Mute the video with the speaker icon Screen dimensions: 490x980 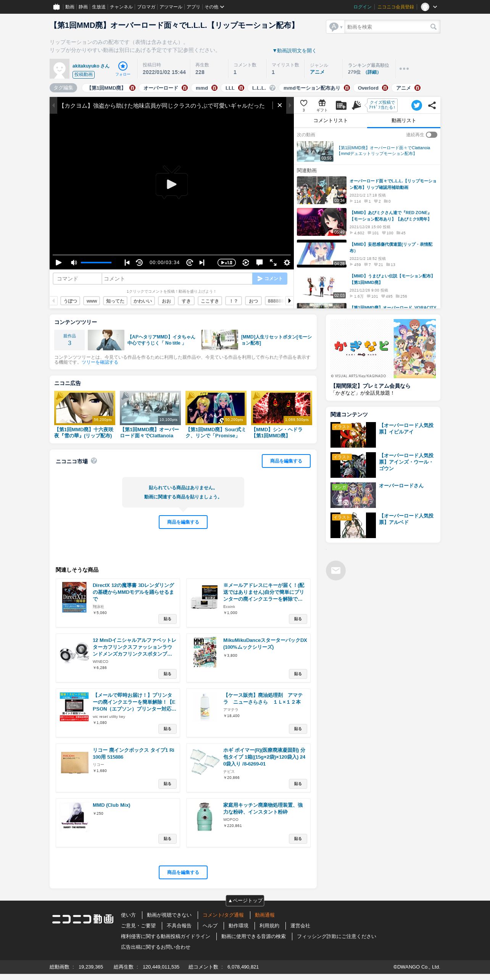(x=74, y=263)
